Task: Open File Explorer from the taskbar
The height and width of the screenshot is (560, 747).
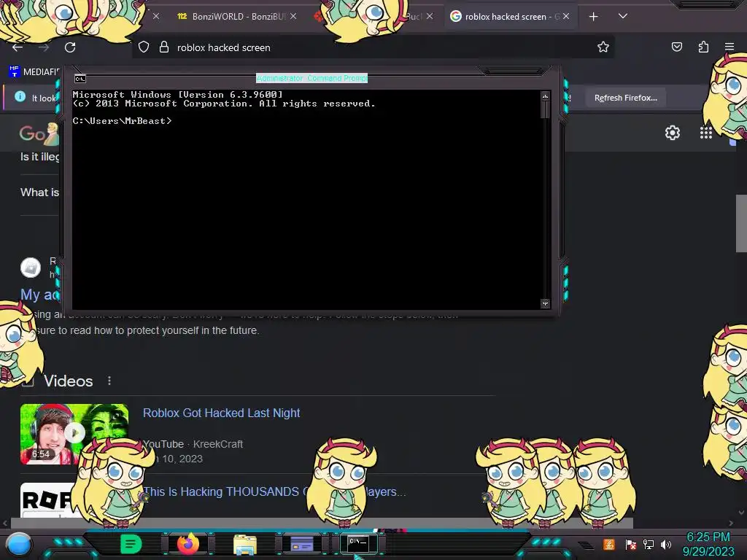Action: tap(245, 544)
